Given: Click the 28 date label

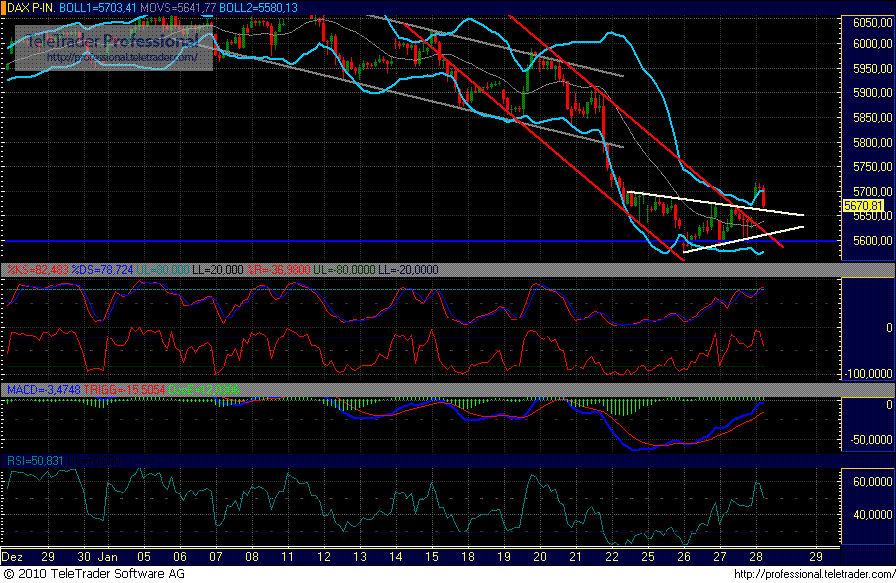Looking at the screenshot, I should 755,557.
